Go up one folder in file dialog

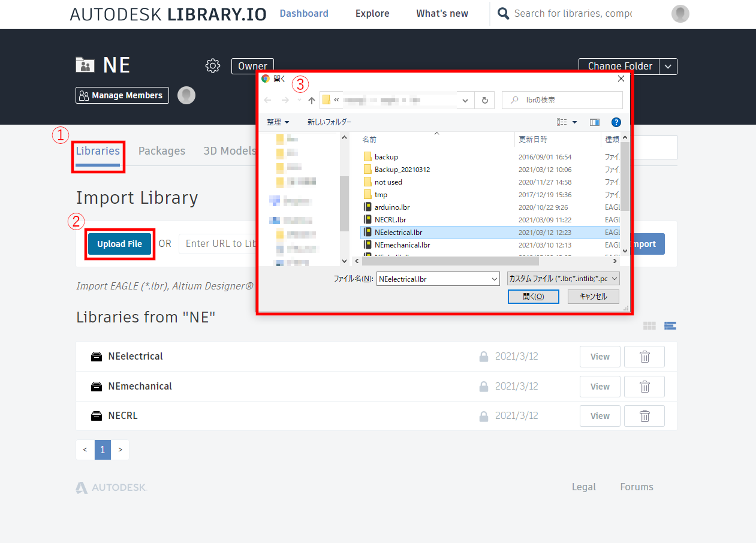coord(312,100)
